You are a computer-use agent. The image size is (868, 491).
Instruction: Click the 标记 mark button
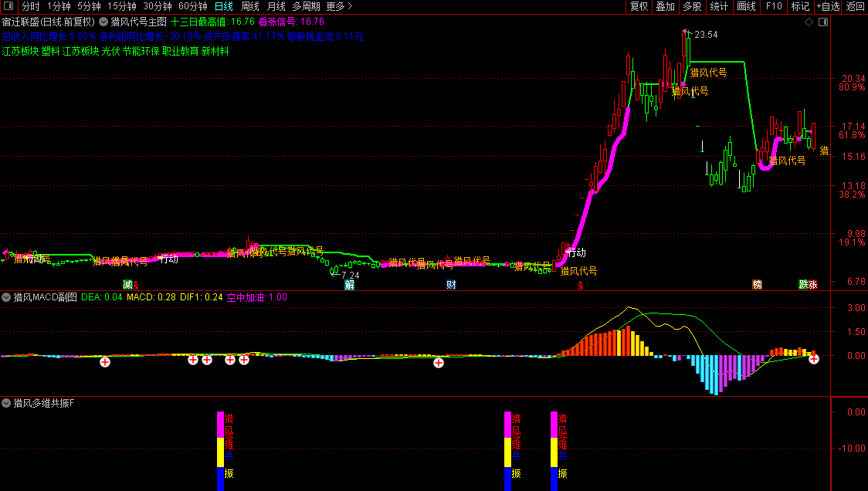(x=801, y=6)
